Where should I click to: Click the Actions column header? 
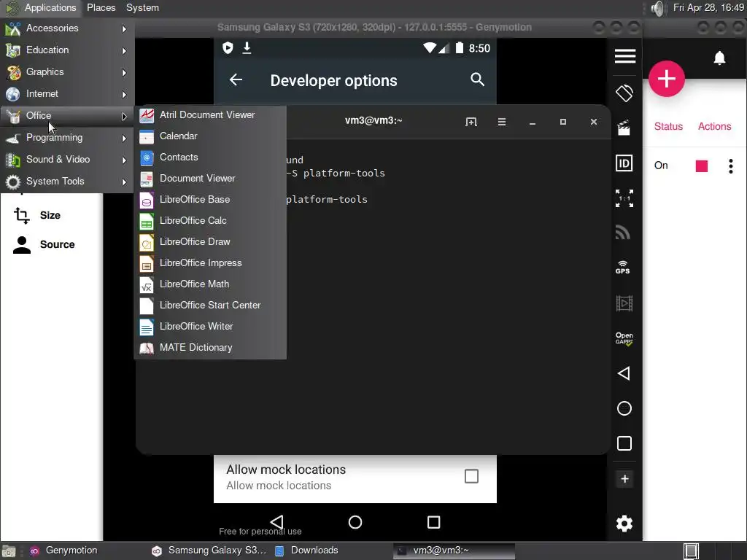pos(714,126)
